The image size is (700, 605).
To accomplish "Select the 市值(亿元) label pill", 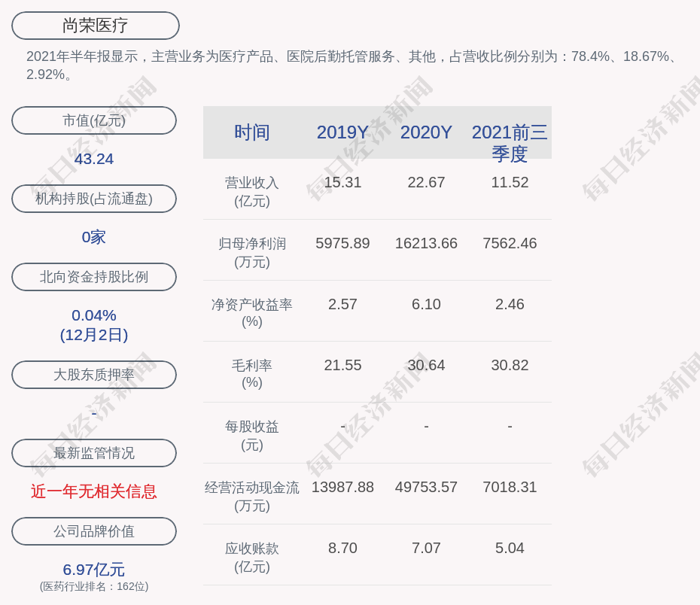I will click(x=94, y=120).
